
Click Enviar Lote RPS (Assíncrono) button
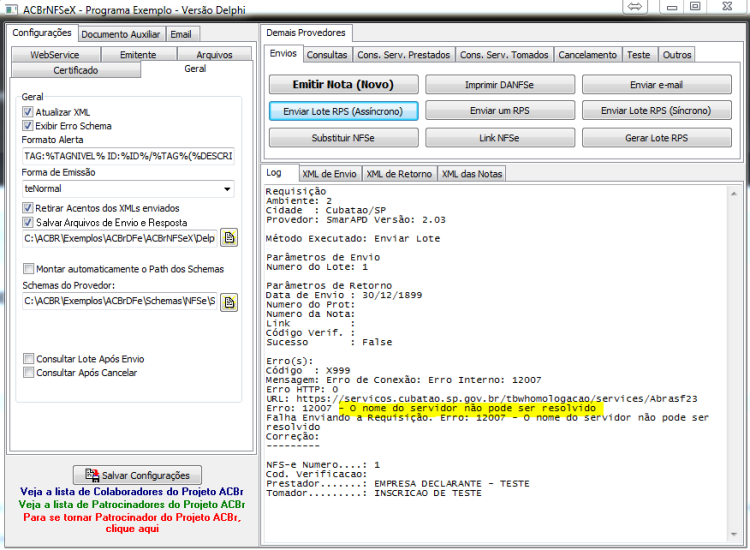click(x=343, y=111)
